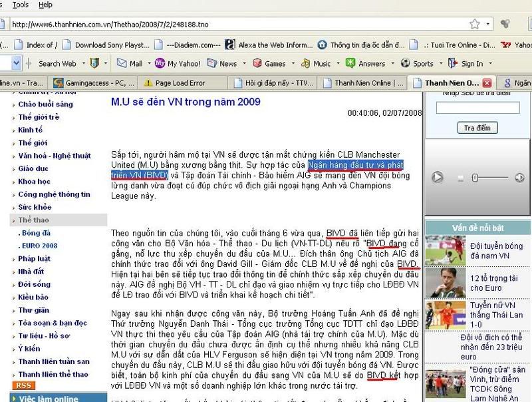Open the 'Index of /' bookmark
This screenshot has width=532, height=402.
pyautogui.click(x=36, y=45)
